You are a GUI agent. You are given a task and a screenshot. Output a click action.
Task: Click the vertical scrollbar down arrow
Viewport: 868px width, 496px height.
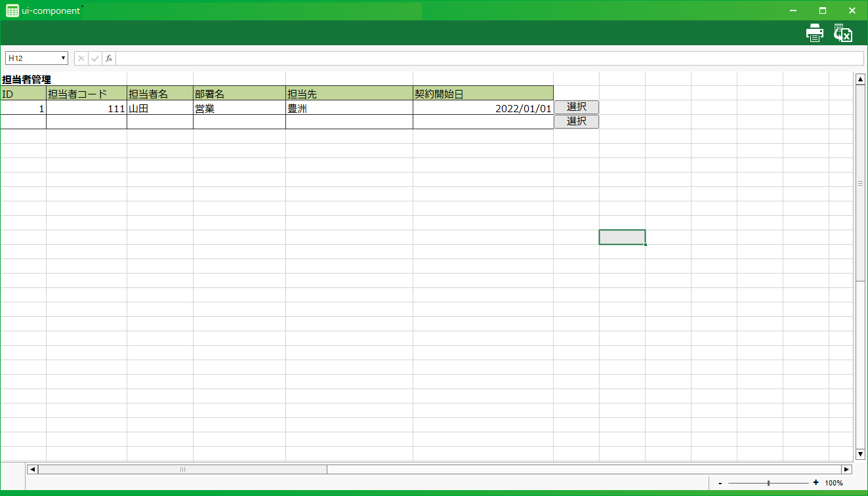pyautogui.click(x=860, y=454)
